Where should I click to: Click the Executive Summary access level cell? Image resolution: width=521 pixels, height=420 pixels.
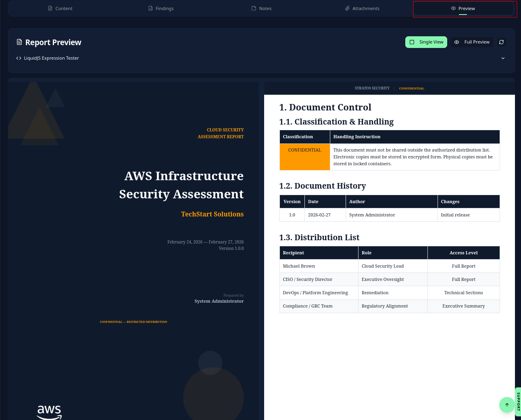point(464,306)
